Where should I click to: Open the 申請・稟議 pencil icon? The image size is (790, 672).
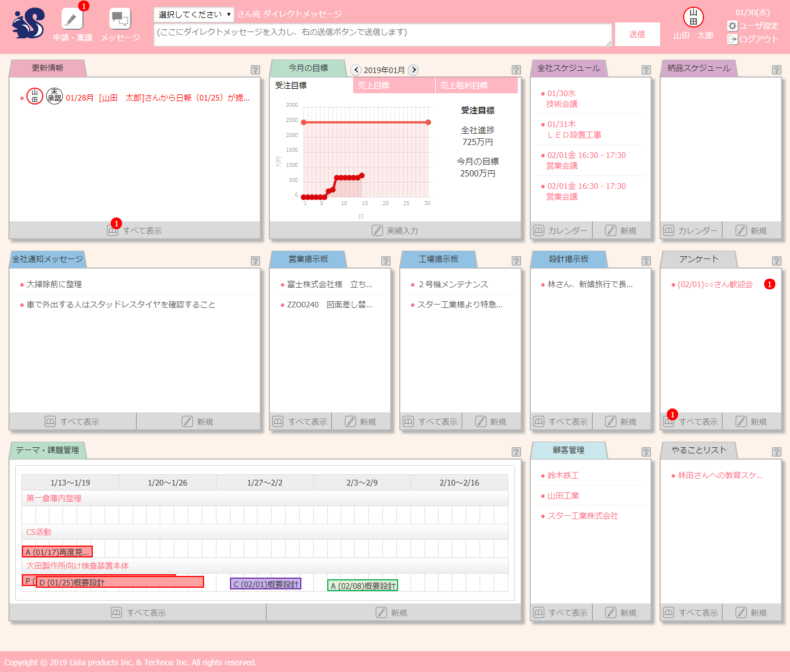point(71,19)
